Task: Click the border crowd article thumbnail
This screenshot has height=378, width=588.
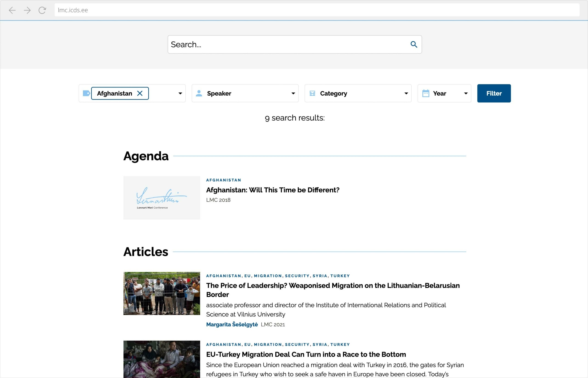Action: (x=161, y=293)
